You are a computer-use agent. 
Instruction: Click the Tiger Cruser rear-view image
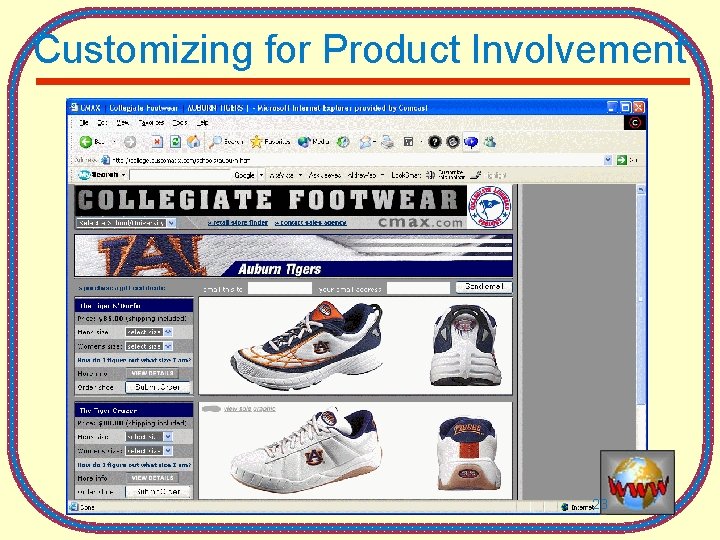click(468, 454)
